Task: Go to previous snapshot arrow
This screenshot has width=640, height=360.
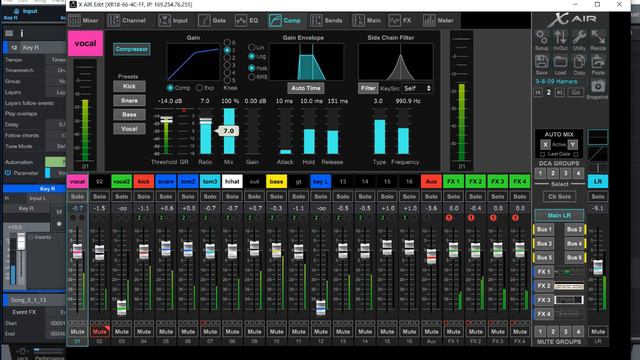Action: coord(538,93)
